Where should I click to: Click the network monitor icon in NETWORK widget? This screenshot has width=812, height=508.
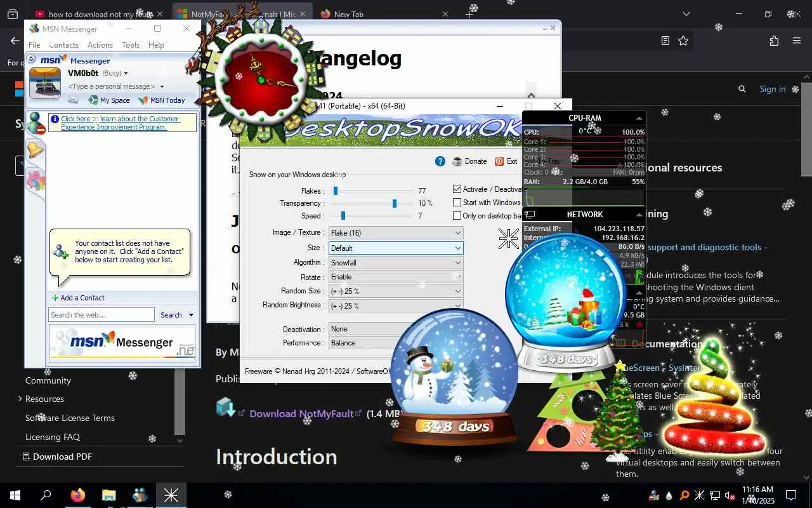pos(530,215)
